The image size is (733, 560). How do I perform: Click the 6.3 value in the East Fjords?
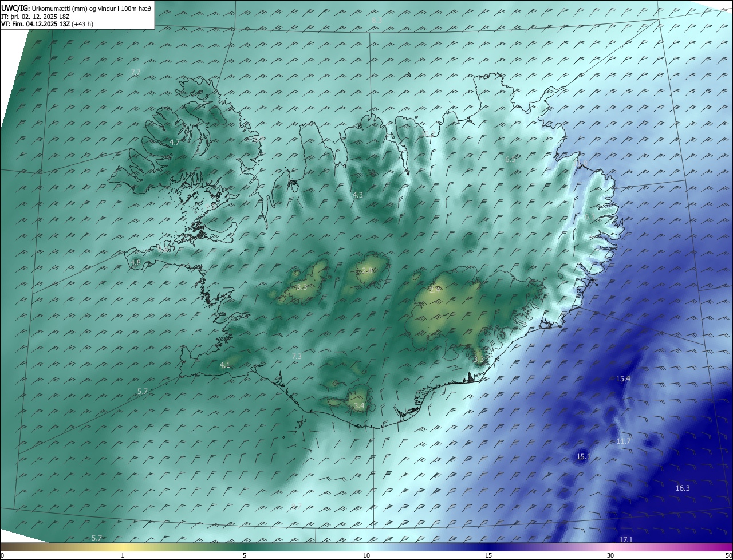click(x=589, y=217)
